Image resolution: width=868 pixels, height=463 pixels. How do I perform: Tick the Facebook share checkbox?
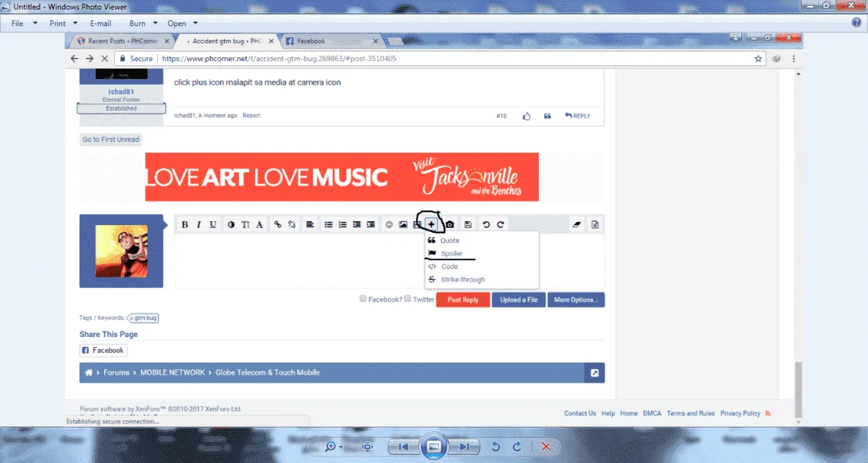(364, 299)
